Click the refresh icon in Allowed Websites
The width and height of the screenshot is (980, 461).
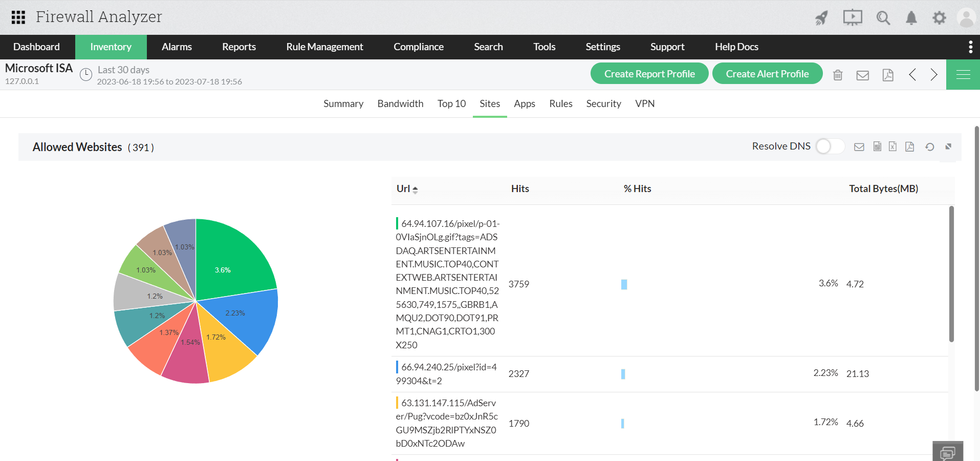pyautogui.click(x=930, y=146)
